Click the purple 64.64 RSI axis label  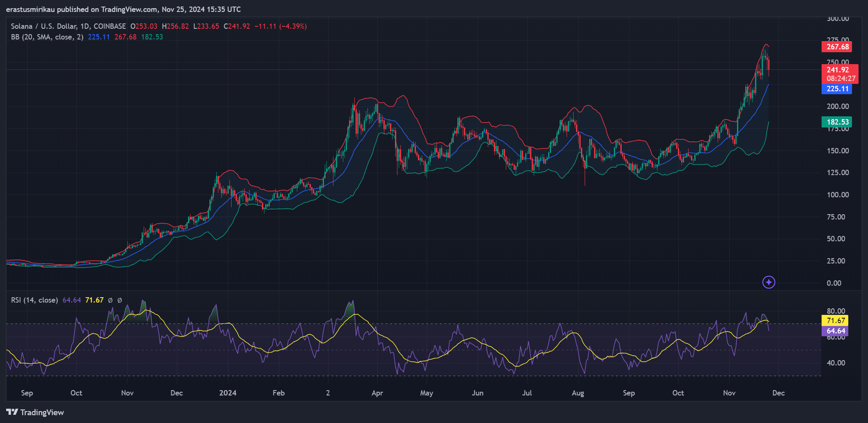(x=835, y=331)
